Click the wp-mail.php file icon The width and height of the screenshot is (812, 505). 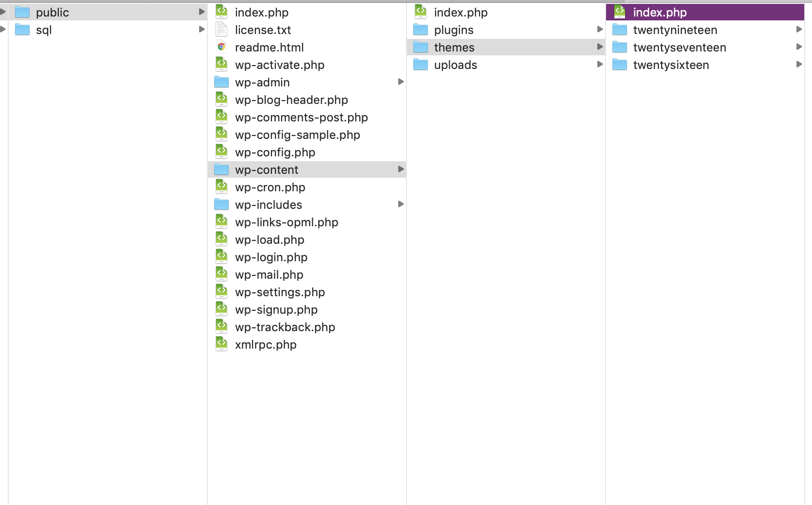pyautogui.click(x=221, y=274)
